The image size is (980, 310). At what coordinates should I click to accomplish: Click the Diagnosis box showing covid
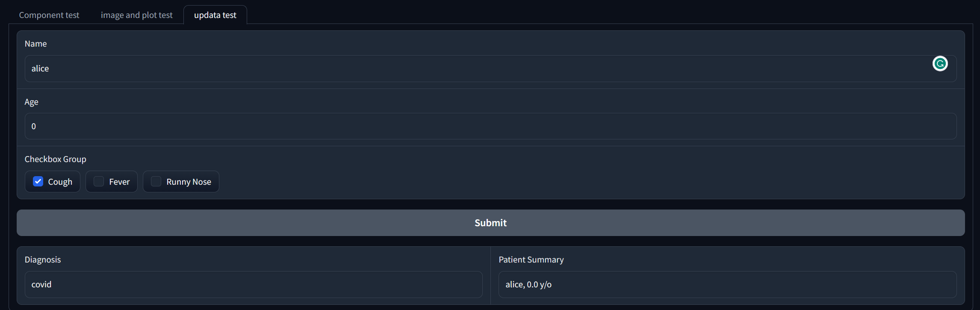point(253,284)
